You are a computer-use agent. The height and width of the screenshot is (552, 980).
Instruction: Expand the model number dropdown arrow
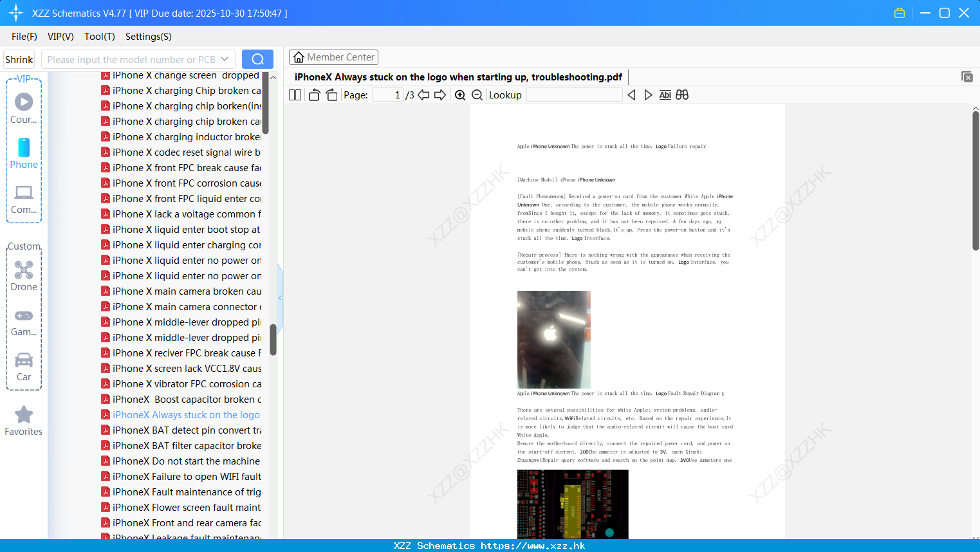[x=225, y=59]
